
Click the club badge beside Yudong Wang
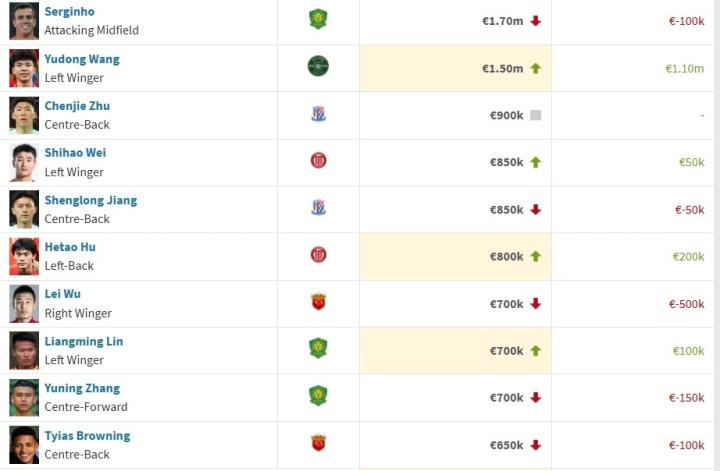click(318, 67)
